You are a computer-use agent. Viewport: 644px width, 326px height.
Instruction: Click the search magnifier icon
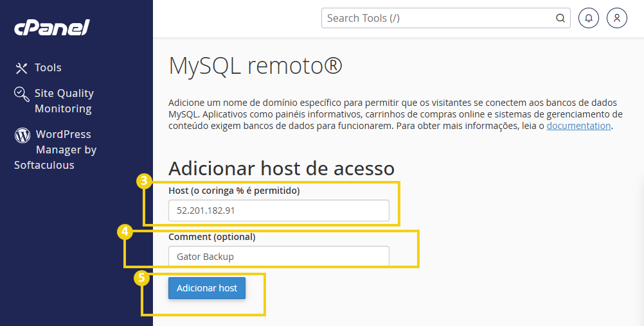click(x=560, y=18)
